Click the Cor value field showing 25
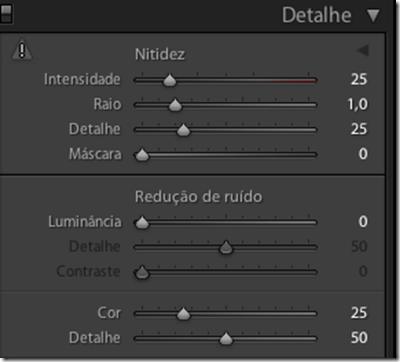 point(359,313)
